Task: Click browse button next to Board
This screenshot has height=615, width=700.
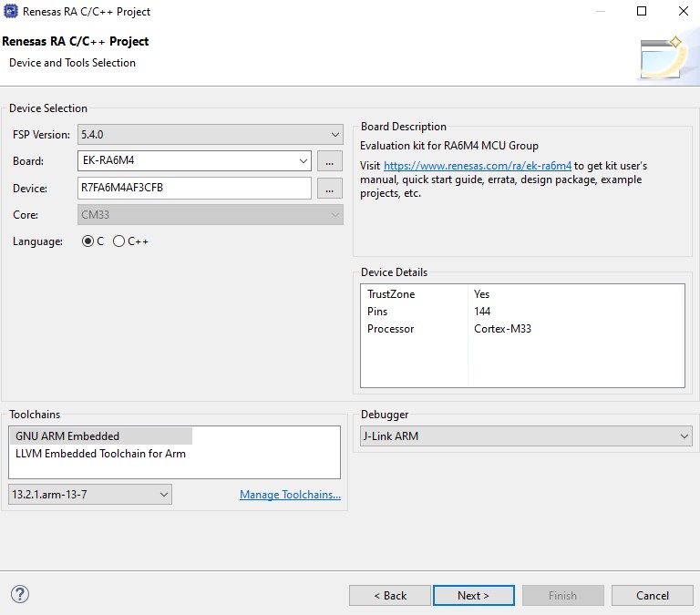Action: tap(329, 161)
